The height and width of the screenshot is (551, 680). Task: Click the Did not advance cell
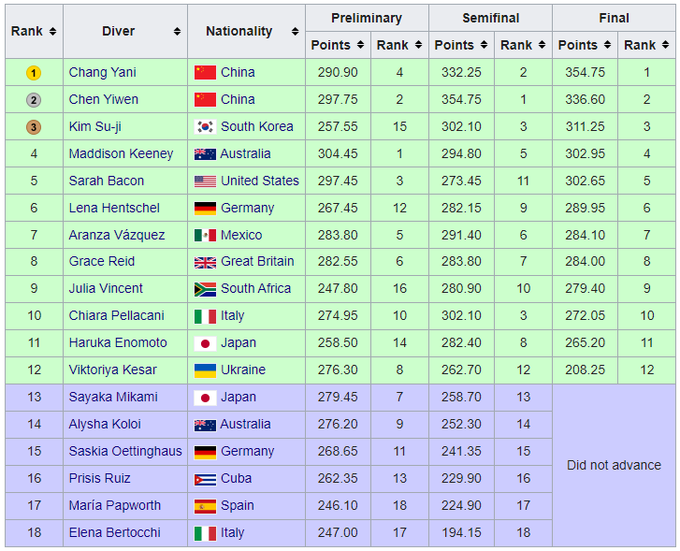pyautogui.click(x=613, y=465)
